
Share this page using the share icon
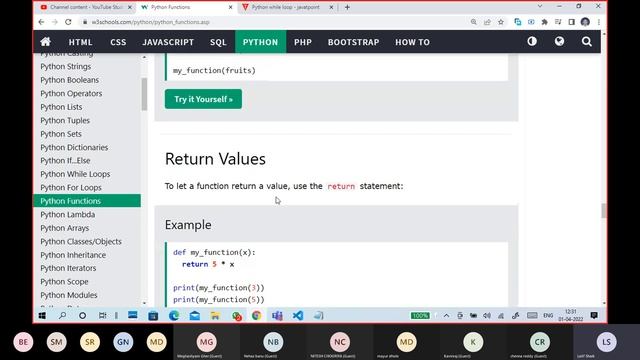pyautogui.click(x=487, y=22)
